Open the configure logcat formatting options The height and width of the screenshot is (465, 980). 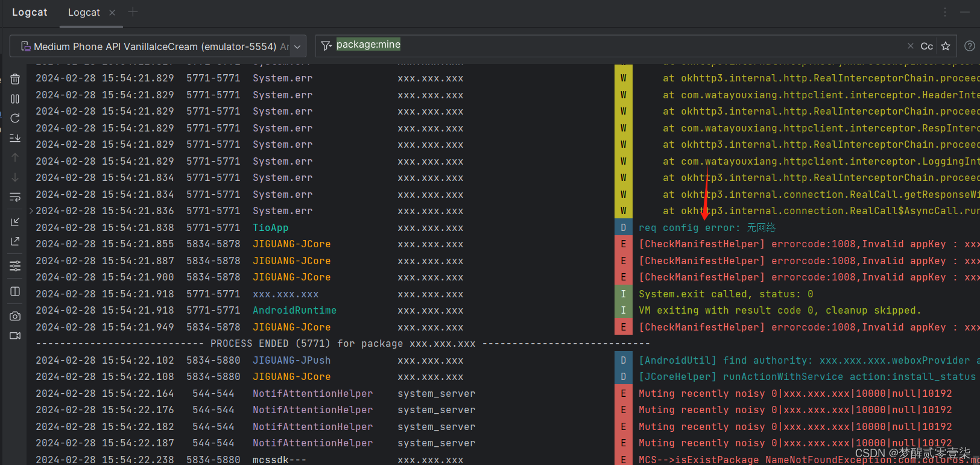pos(15,266)
